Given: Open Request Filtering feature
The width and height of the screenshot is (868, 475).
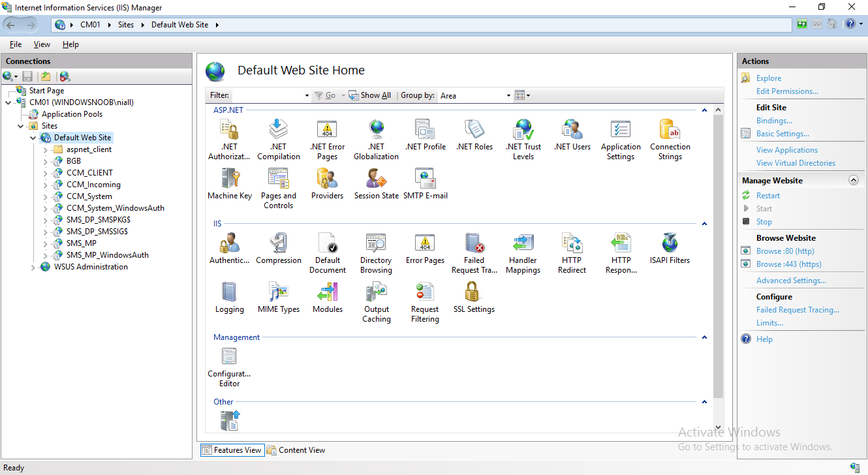Looking at the screenshot, I should (426, 302).
